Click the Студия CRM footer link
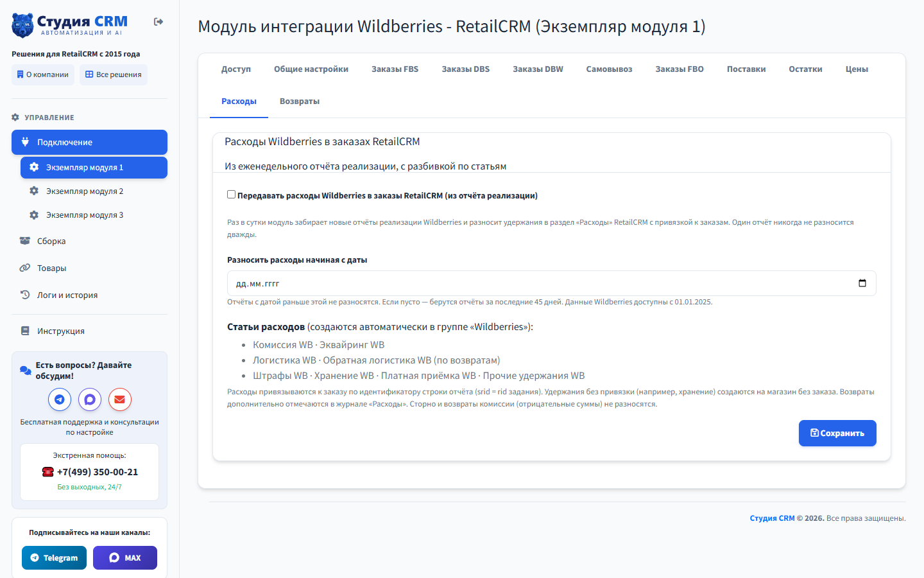The image size is (924, 578). pos(773,518)
